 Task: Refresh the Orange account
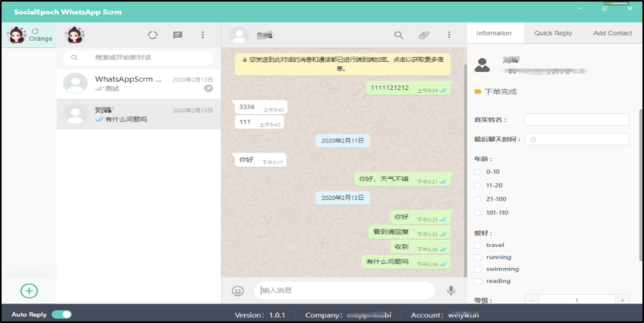(36, 31)
